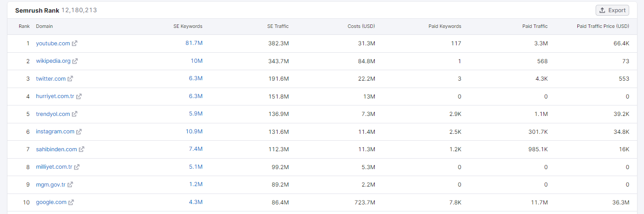Select the 343.7M SE Traffic value
Viewport: 644px width, 214px height.
[x=278, y=61]
